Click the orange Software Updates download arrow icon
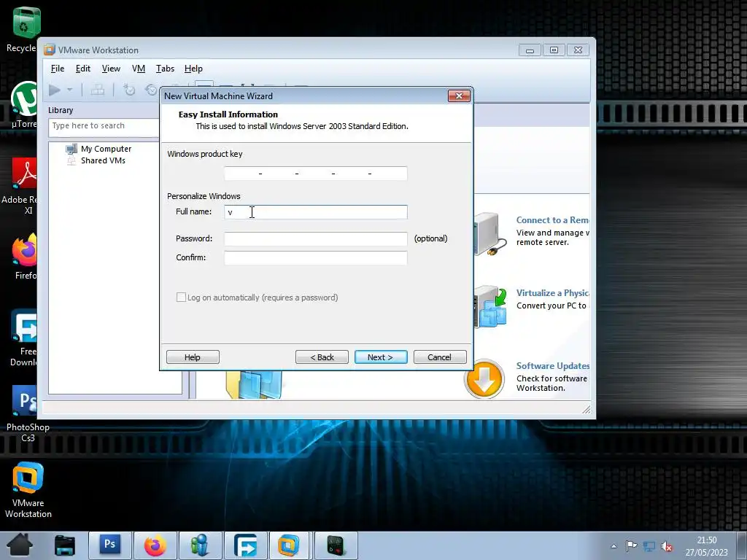This screenshot has width=747, height=560. click(x=484, y=379)
